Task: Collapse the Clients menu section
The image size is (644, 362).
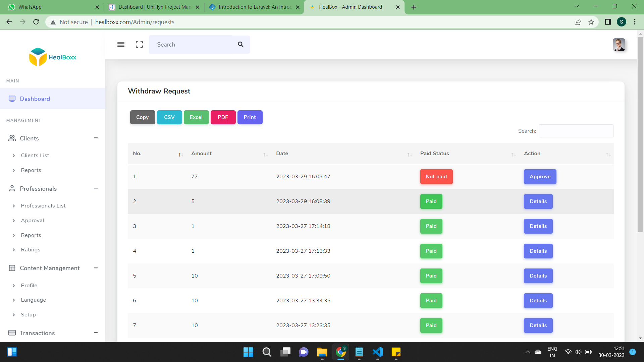Action: pos(96,138)
